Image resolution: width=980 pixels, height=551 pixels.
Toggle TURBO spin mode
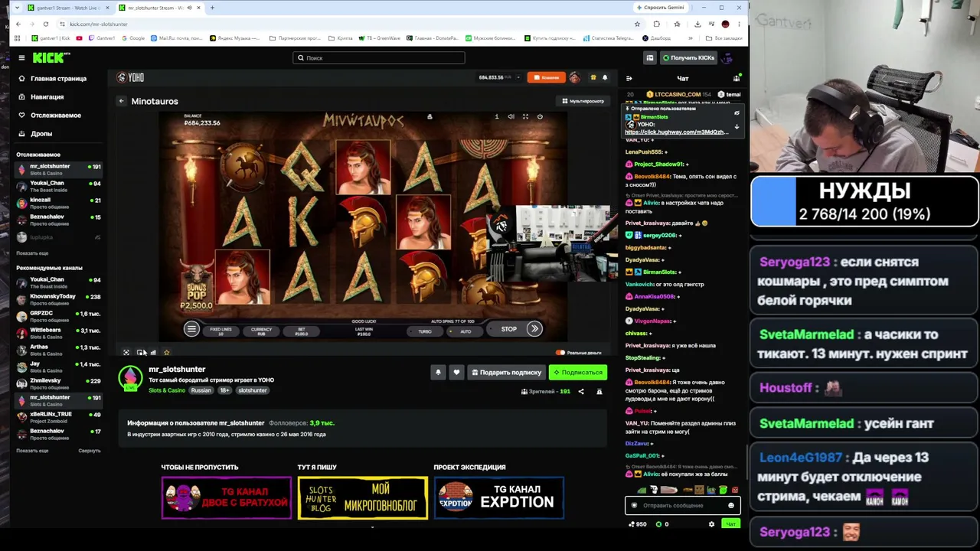click(425, 331)
